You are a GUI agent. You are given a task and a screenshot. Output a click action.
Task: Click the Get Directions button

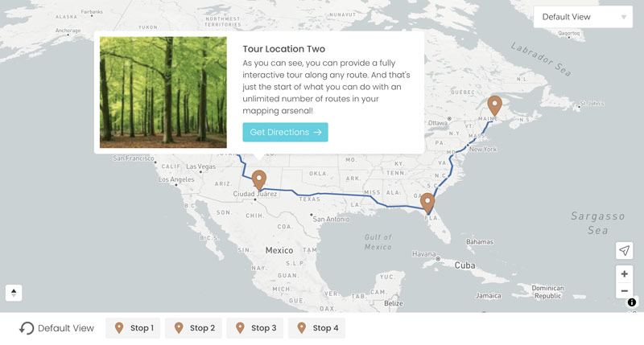click(x=285, y=132)
